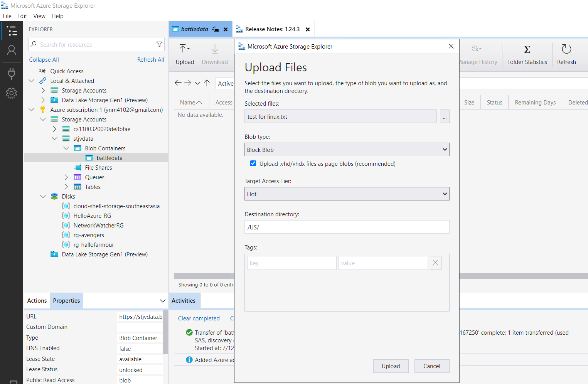588x384 pixels.
Task: Remove tag row with X button
Action: tap(435, 263)
